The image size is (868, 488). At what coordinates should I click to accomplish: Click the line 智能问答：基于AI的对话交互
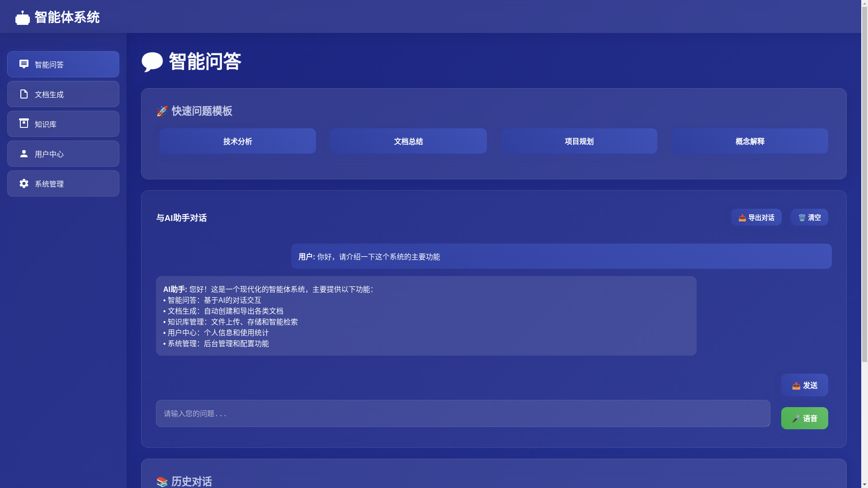point(212,300)
